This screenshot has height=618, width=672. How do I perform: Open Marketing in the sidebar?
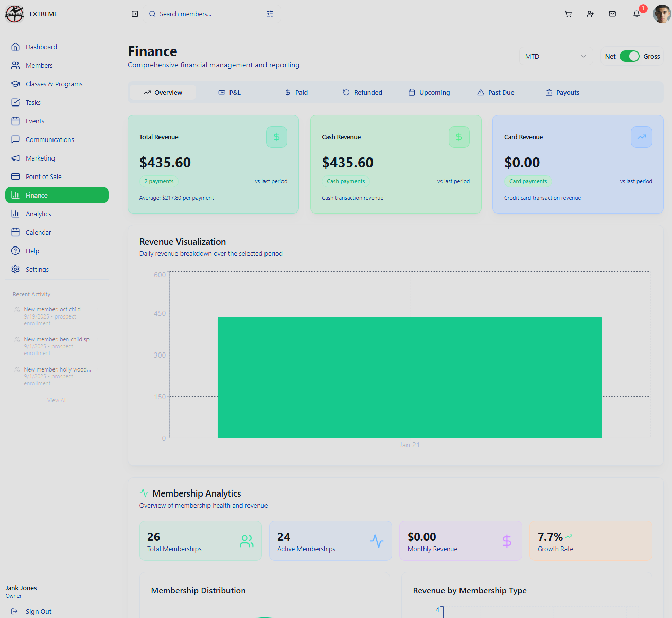tap(57, 158)
